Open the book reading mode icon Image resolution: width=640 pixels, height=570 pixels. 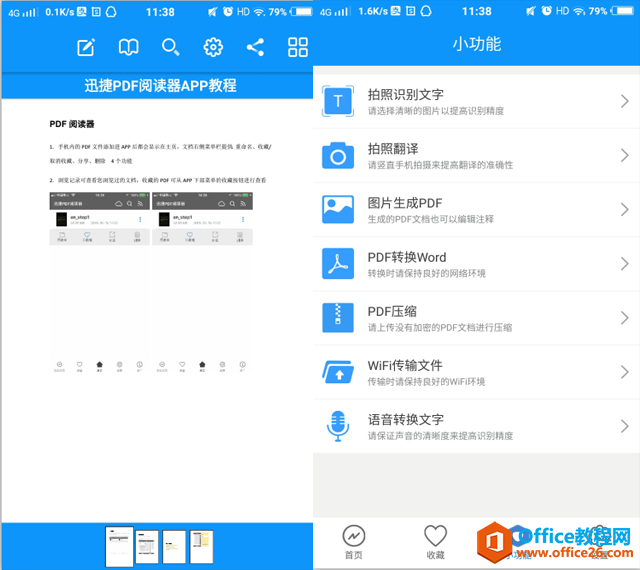point(129,47)
